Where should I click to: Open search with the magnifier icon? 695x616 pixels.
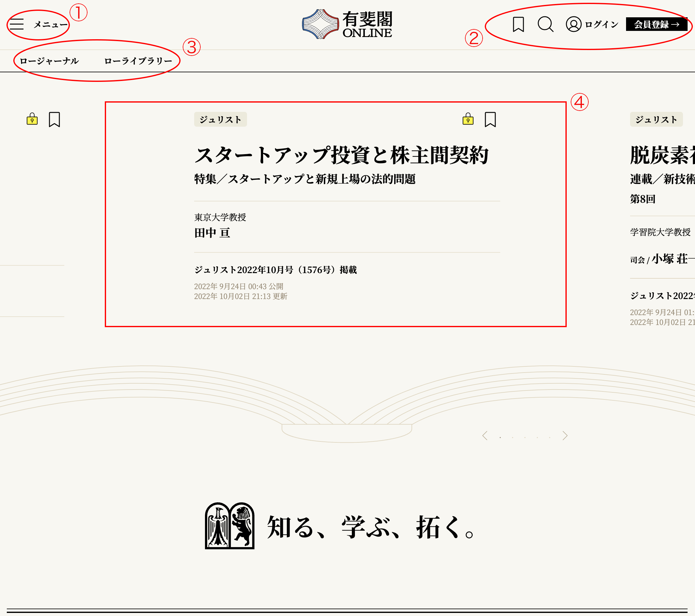(x=545, y=24)
